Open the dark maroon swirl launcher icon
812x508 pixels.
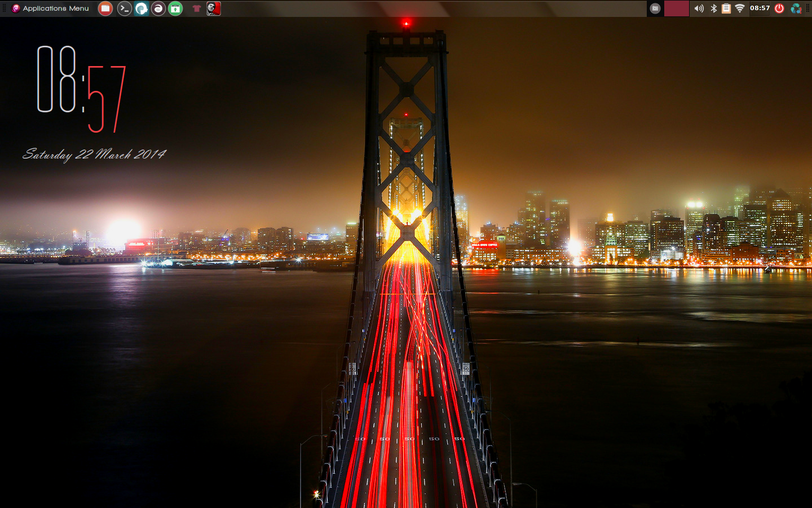click(x=158, y=8)
